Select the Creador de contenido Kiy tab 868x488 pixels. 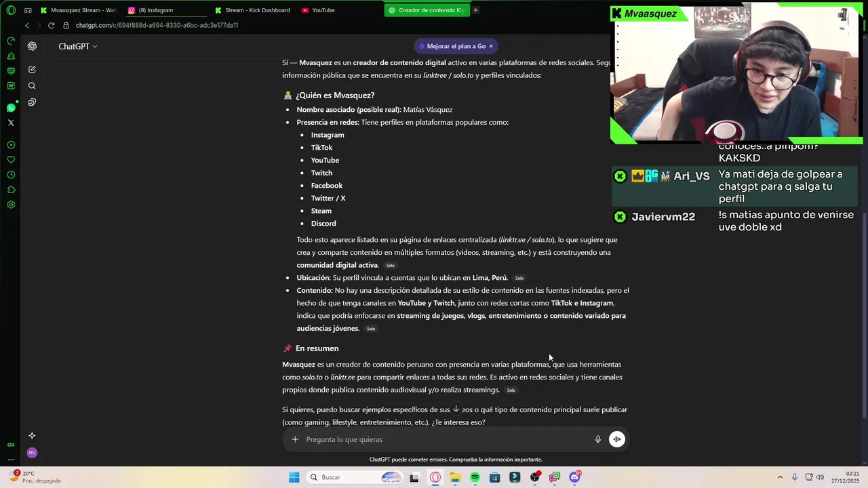point(426,10)
